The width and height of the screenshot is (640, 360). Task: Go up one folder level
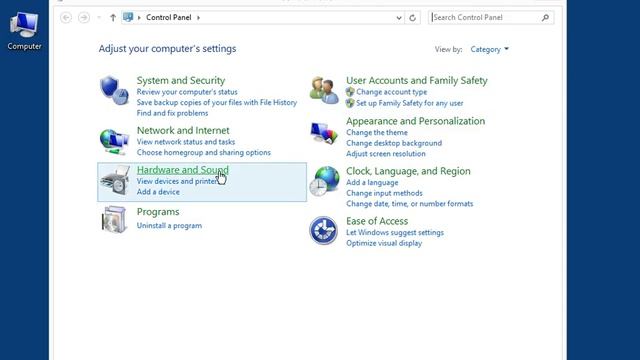(113, 18)
